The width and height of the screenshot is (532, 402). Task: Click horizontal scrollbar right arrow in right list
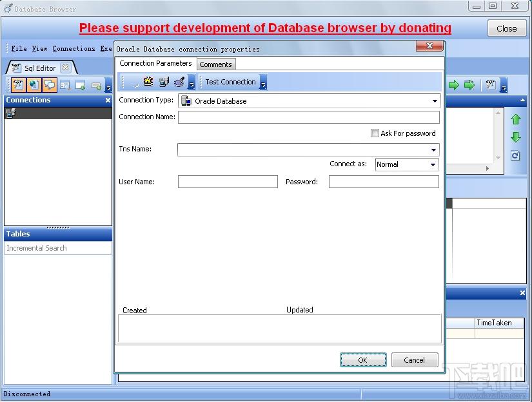[x=488, y=168]
